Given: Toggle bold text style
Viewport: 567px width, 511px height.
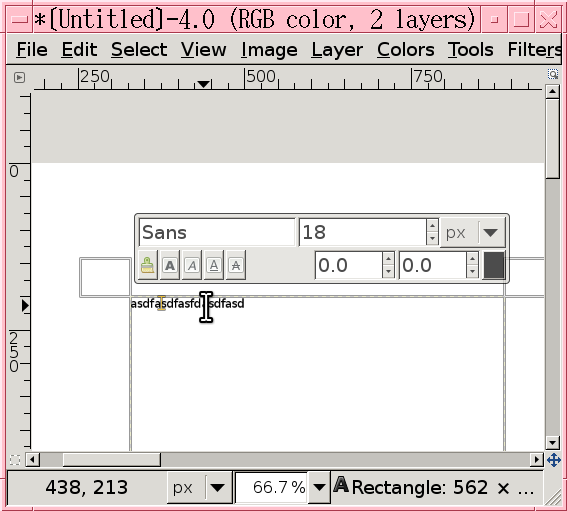Looking at the screenshot, I should click(x=170, y=265).
